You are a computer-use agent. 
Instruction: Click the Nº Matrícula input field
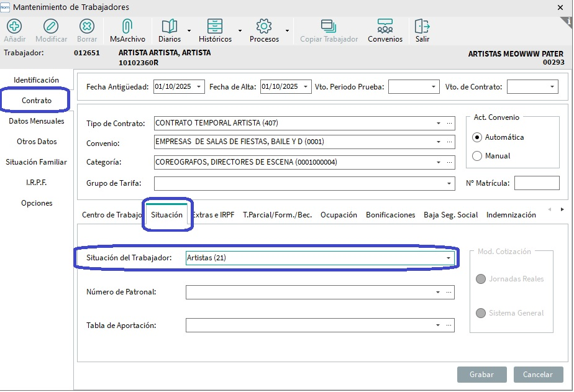click(537, 183)
